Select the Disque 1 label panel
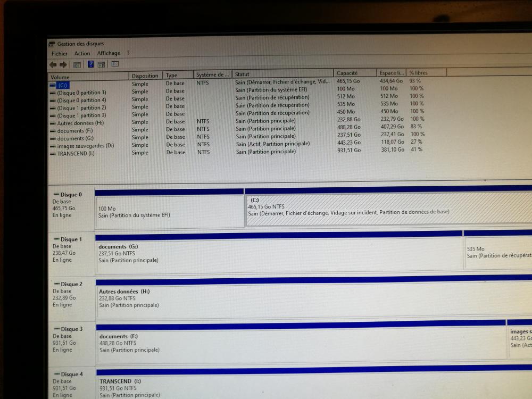This screenshot has width=532, height=399. click(x=71, y=253)
